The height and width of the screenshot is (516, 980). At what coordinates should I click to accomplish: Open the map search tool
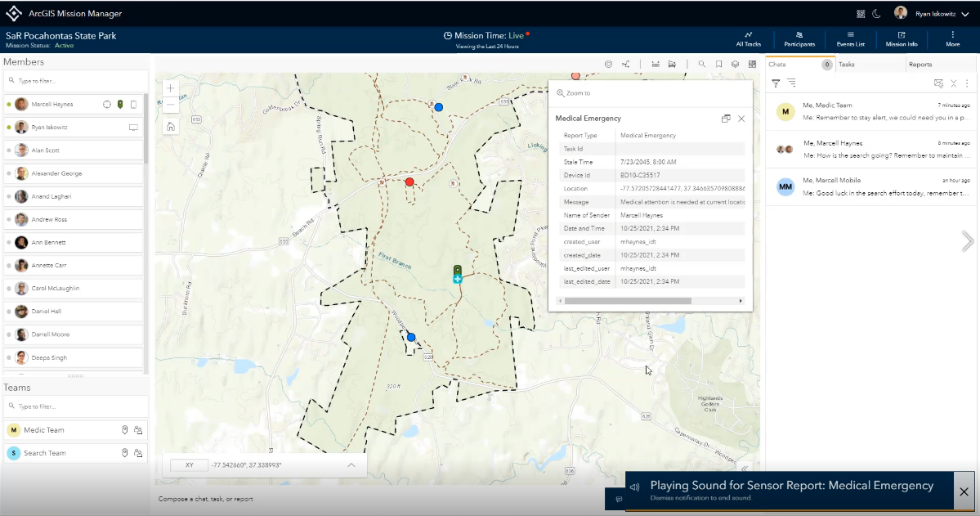click(x=701, y=64)
